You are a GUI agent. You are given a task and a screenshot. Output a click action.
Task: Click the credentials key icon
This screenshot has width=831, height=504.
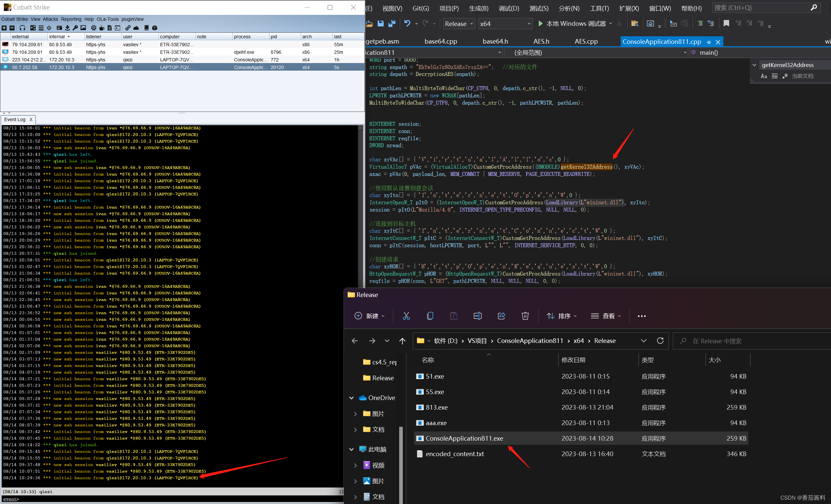[75, 28]
